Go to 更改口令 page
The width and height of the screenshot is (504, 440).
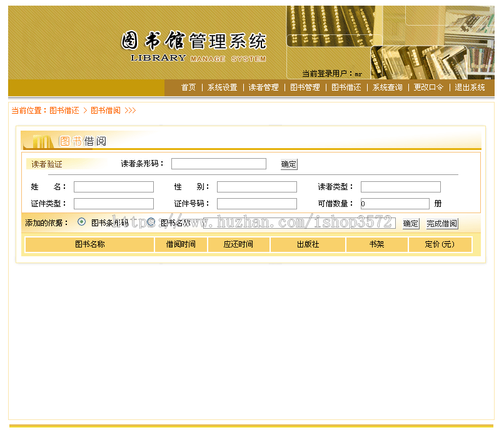point(428,87)
